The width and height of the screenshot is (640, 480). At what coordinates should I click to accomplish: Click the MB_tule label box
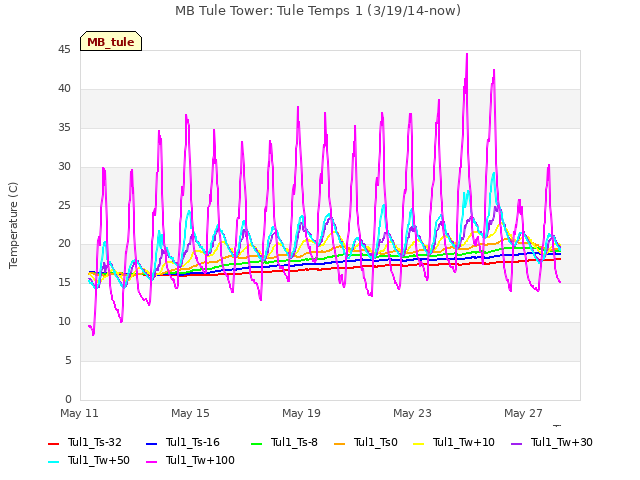tap(111, 41)
